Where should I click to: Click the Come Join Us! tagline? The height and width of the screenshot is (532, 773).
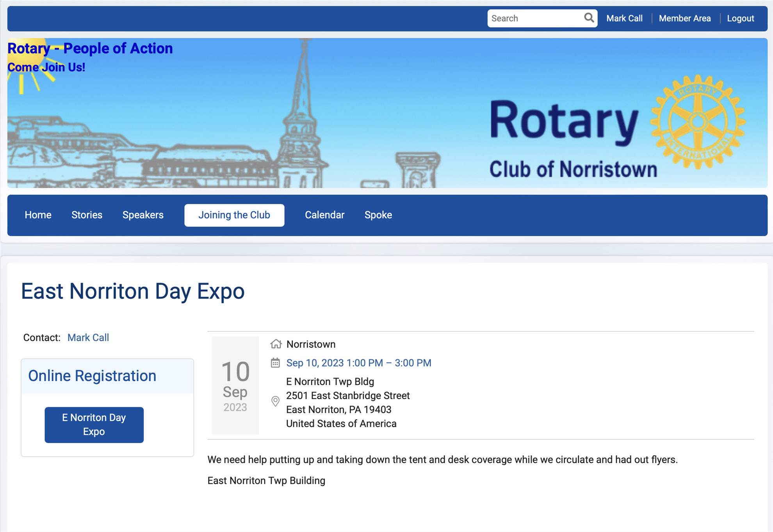point(46,67)
